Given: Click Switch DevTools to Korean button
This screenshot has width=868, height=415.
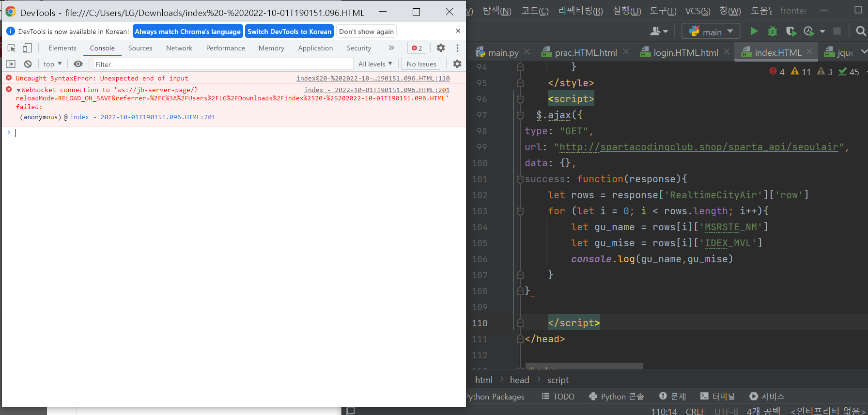Looking at the screenshot, I should coord(289,32).
